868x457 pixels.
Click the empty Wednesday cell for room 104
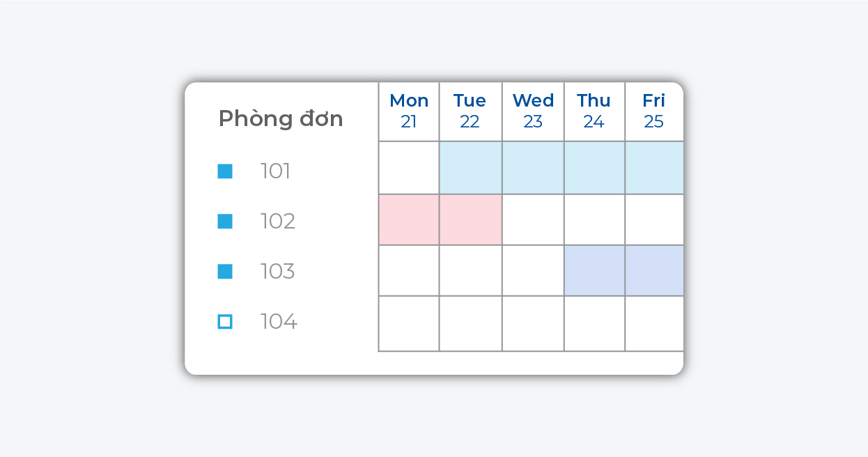pyautogui.click(x=533, y=323)
